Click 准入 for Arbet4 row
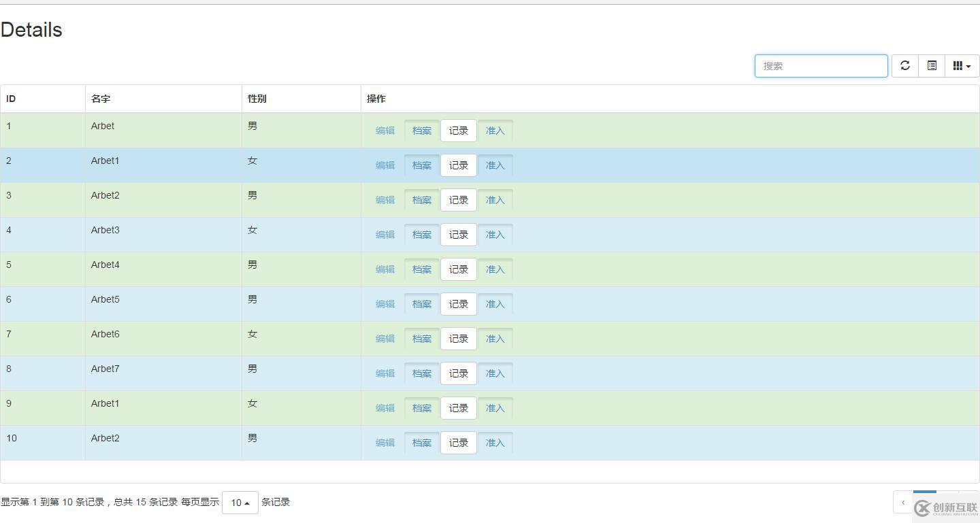Image resolution: width=980 pixels, height=523 pixels. pos(495,269)
